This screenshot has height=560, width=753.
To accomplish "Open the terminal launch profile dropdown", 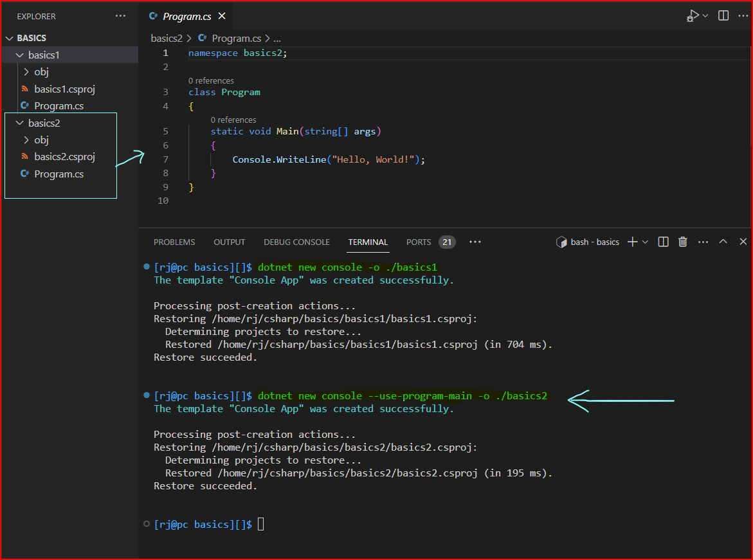I will 646,242.
